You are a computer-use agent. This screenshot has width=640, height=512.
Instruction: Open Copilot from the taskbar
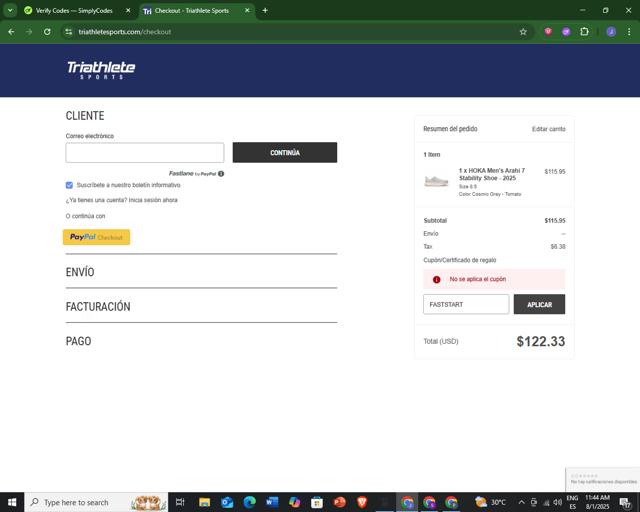pos(294,502)
